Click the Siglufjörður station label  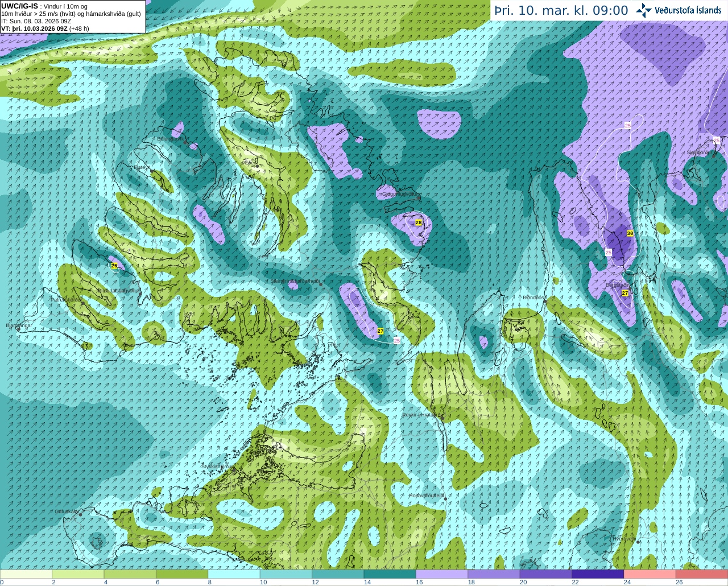(700, 152)
